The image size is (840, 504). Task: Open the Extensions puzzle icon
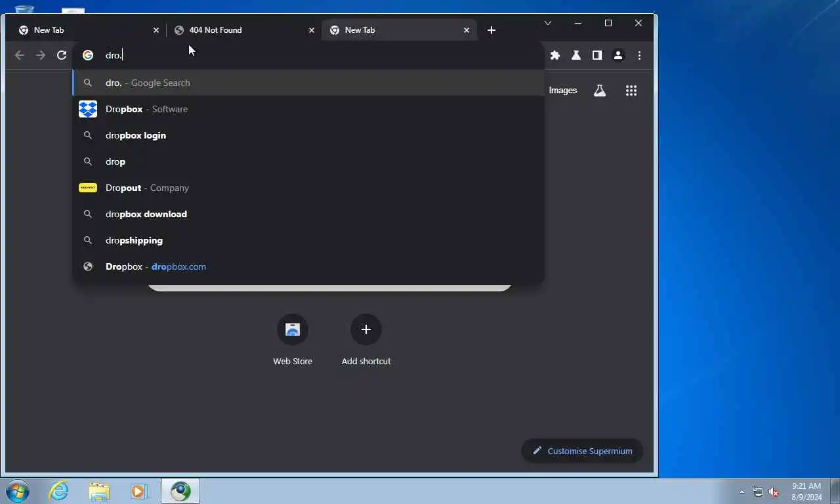point(555,55)
